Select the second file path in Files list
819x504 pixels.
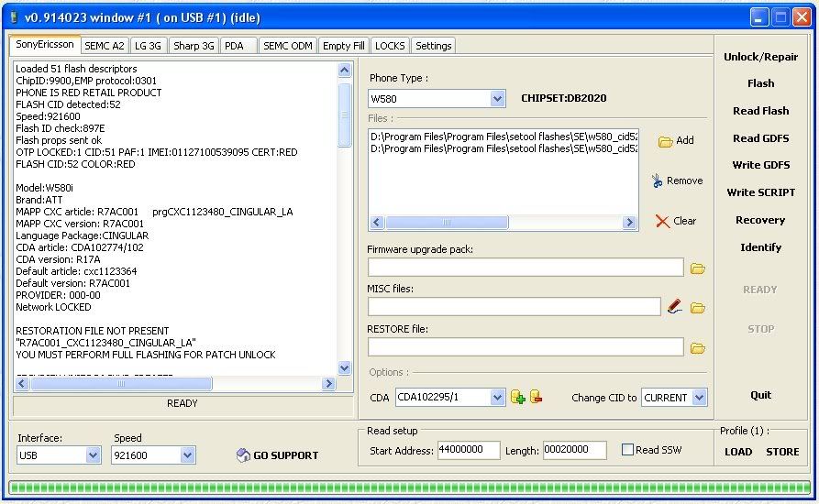pyautogui.click(x=504, y=148)
